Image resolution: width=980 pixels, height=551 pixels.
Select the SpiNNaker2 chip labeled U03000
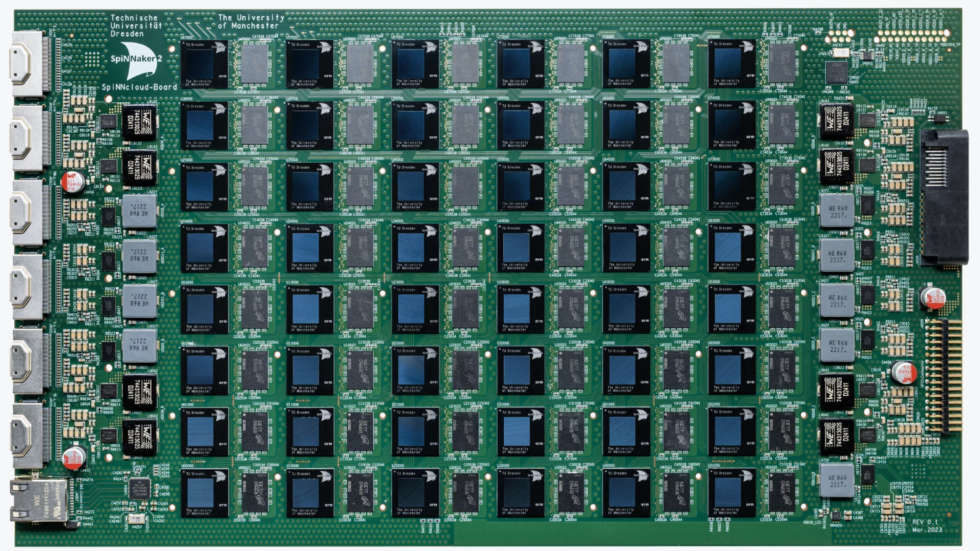(204, 310)
